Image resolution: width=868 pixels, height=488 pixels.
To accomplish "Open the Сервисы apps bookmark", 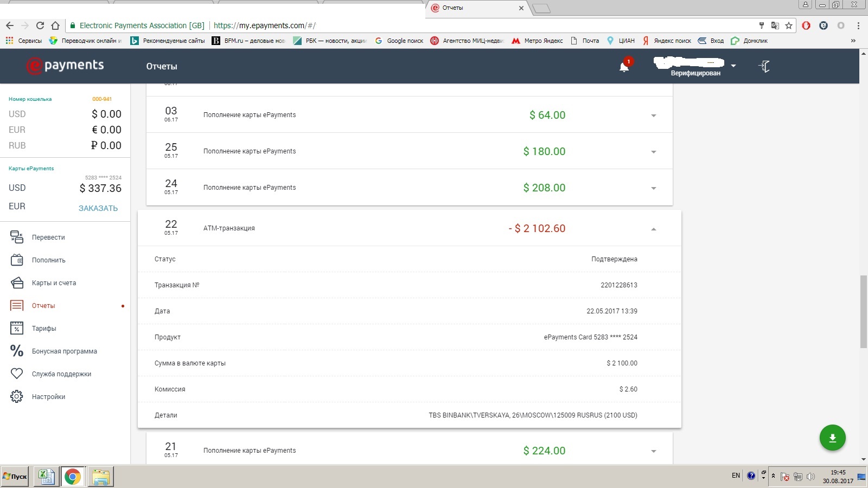I will coord(23,41).
